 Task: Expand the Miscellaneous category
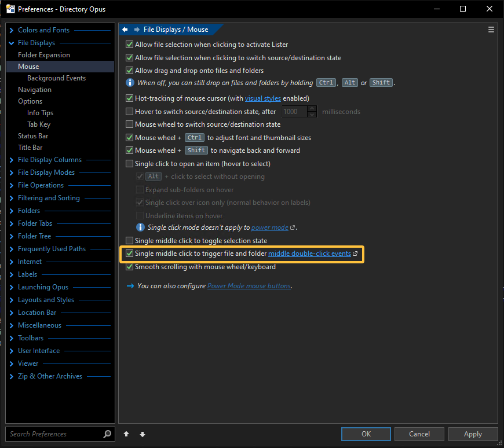12,325
